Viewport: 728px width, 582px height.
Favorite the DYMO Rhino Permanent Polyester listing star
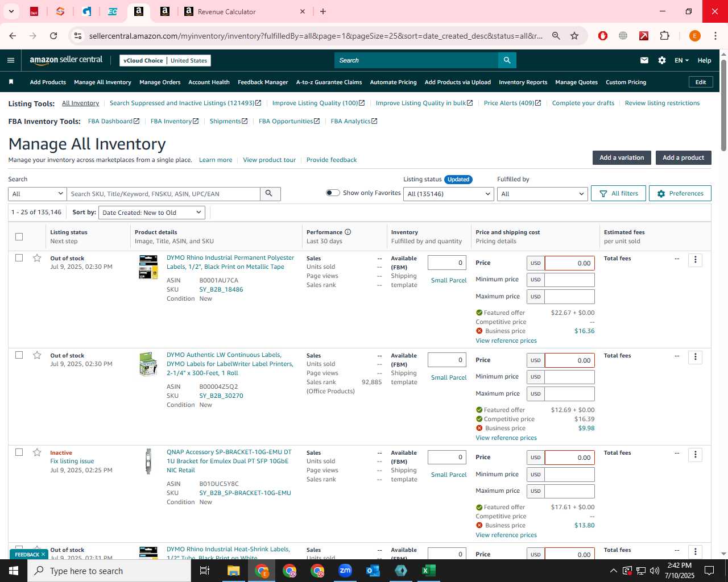(37, 258)
